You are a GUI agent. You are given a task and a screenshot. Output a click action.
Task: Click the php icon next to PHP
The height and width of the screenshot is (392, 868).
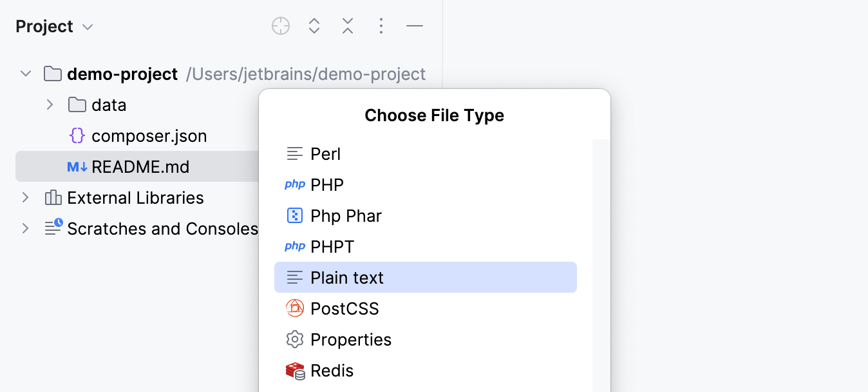coord(294,184)
